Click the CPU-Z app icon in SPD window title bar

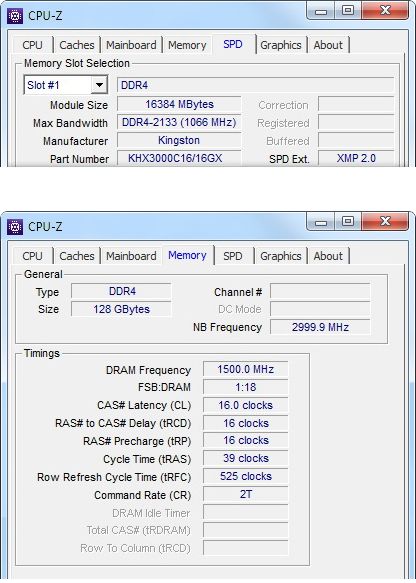[x=15, y=16]
